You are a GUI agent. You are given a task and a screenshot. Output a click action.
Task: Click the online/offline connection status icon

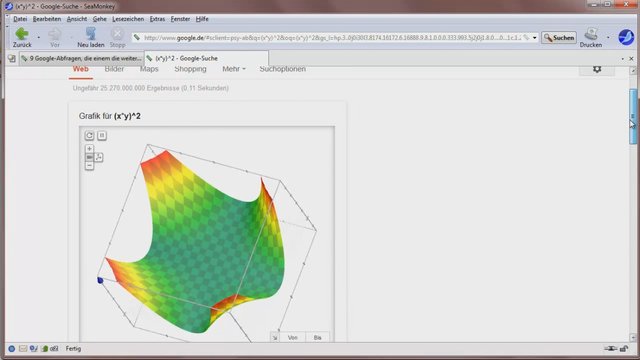tap(611, 349)
